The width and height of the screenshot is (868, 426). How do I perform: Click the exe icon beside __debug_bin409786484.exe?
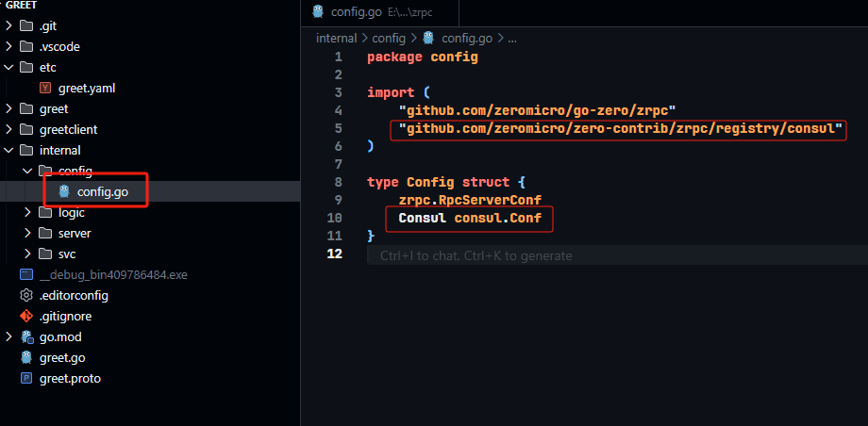click(x=26, y=274)
